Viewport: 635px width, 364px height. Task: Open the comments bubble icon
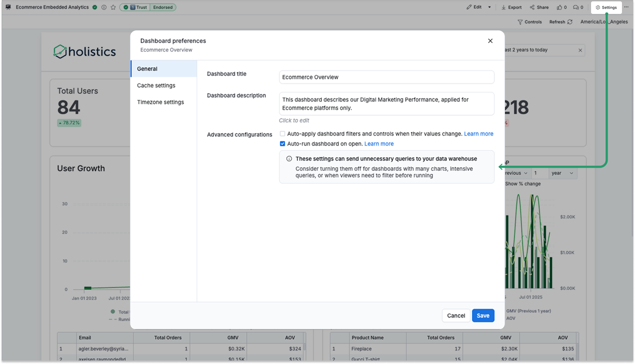pos(576,7)
